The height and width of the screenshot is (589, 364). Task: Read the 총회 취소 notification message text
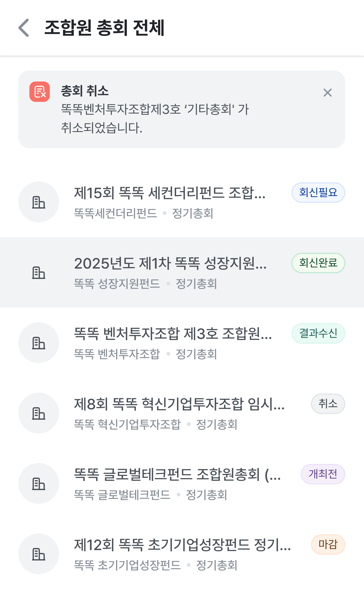coord(154,119)
